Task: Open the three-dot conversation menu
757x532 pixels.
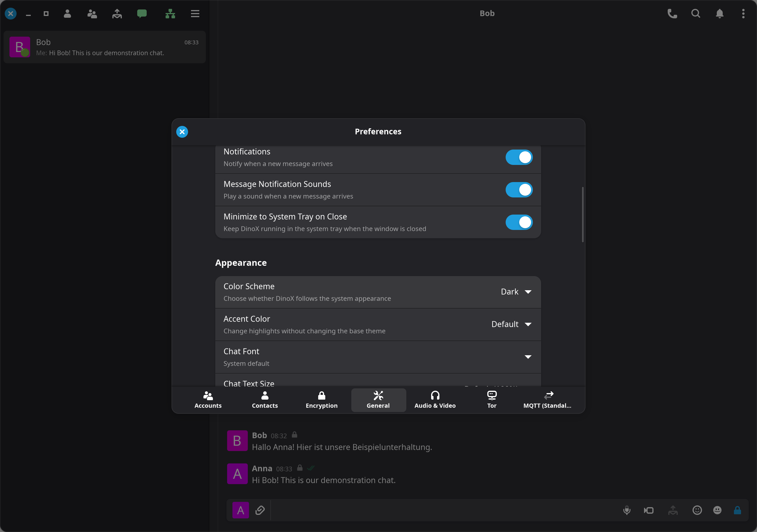Action: (743, 14)
